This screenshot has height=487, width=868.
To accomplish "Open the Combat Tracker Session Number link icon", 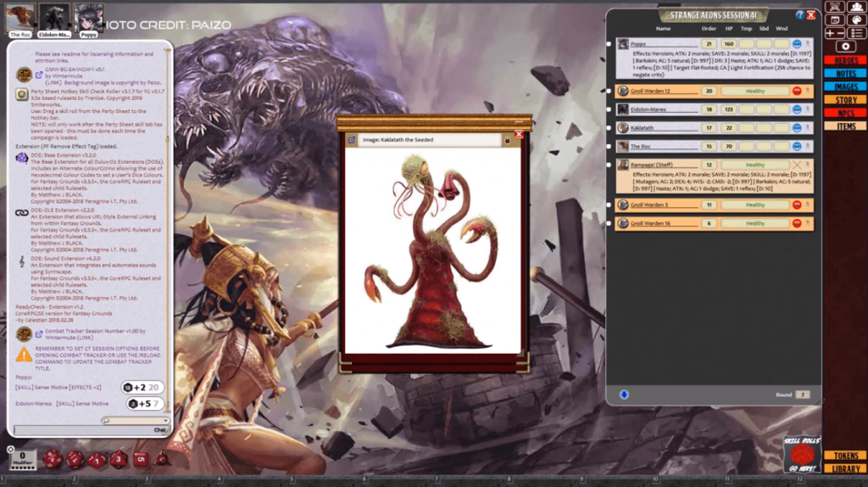I will point(39,334).
